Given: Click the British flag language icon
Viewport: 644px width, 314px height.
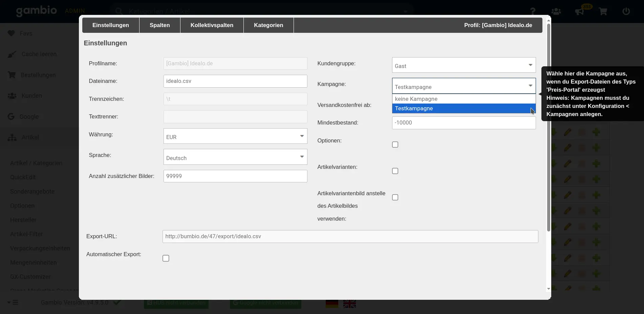Looking at the screenshot, I should click(349, 304).
